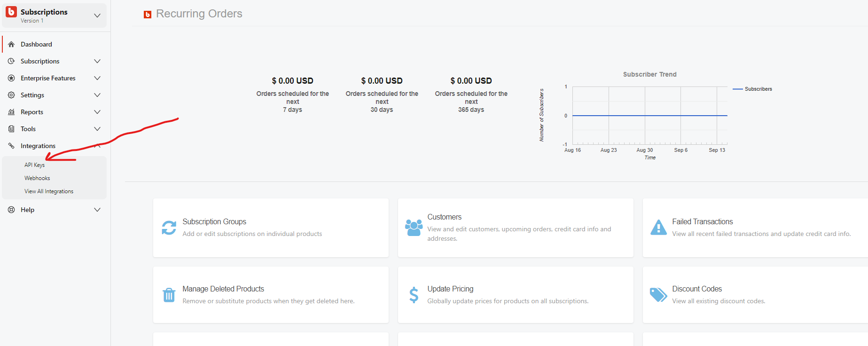This screenshot has width=868, height=346.
Task: Open the Customers card title
Action: coord(445,217)
